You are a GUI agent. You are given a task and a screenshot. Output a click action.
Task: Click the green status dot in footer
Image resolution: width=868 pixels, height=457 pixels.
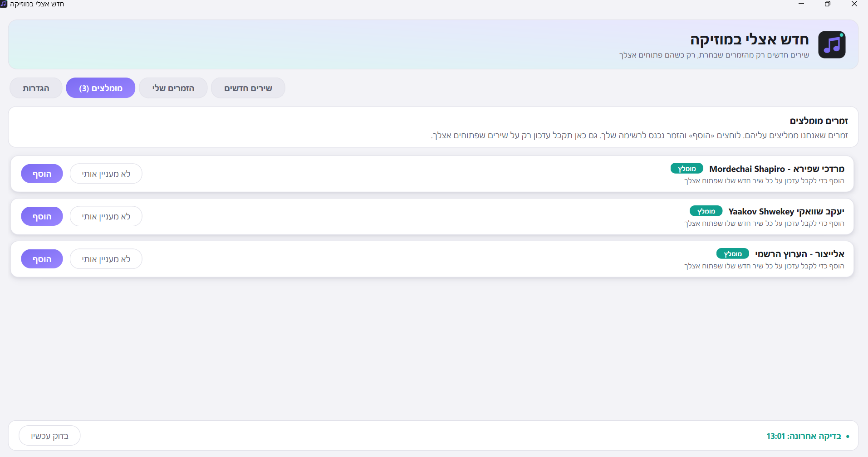(x=848, y=437)
